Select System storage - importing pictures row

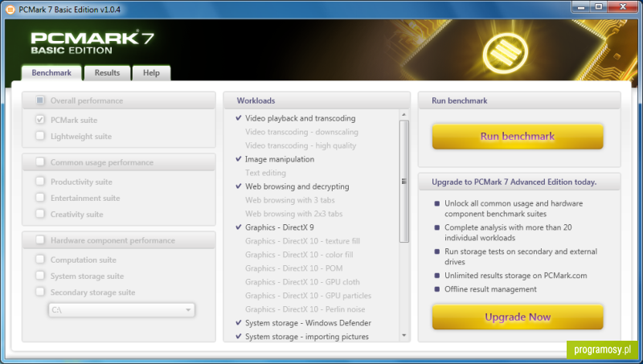(307, 337)
